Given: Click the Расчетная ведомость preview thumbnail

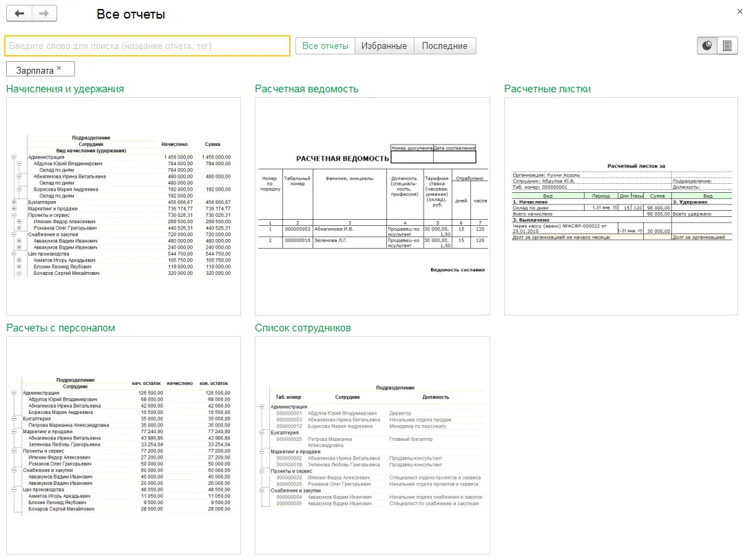Looking at the screenshot, I should click(x=372, y=206).
